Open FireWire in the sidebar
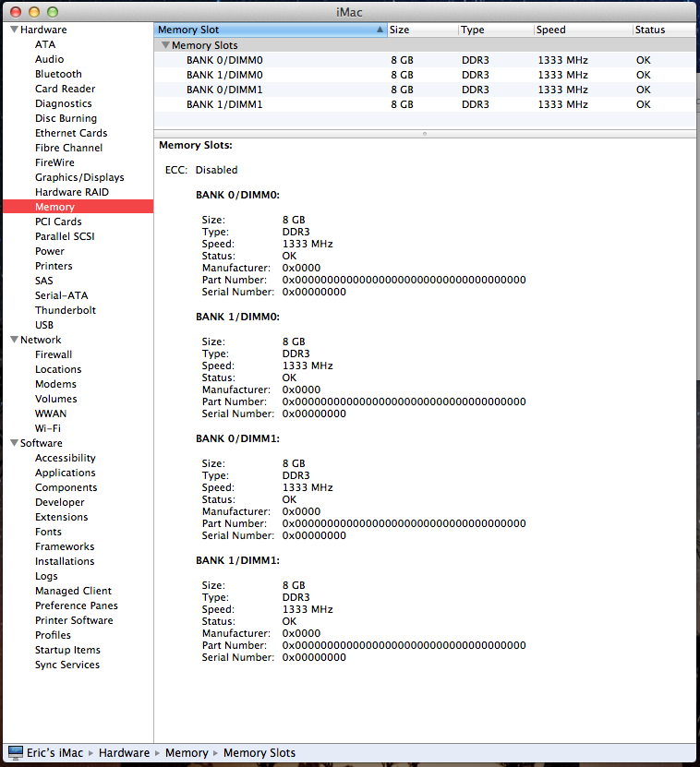 [x=54, y=162]
